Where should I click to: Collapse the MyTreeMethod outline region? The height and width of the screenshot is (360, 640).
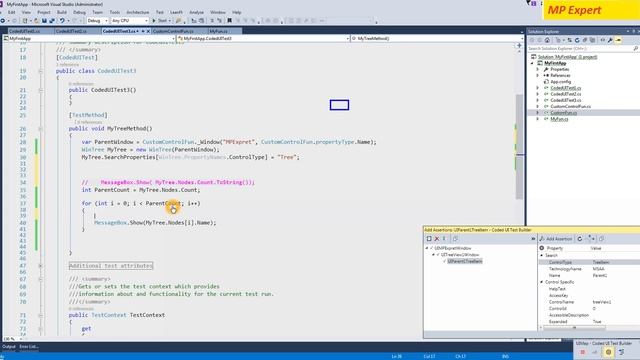[40, 129]
